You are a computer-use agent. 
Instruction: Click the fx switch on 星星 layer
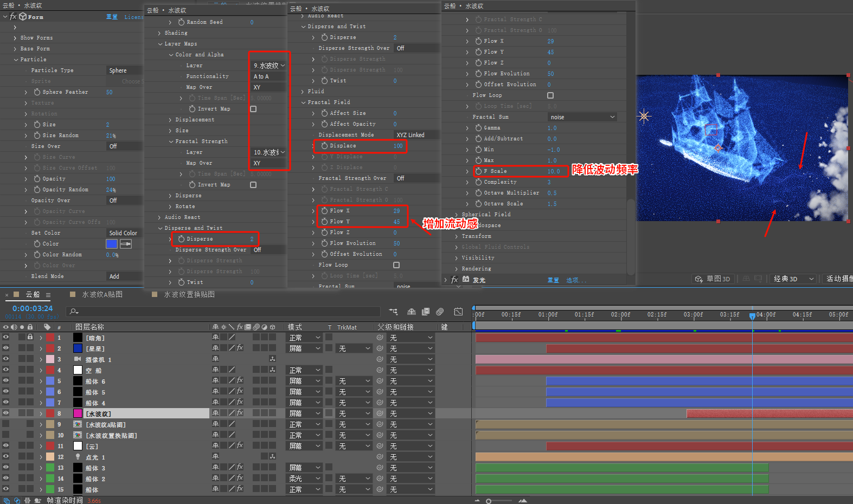click(240, 348)
